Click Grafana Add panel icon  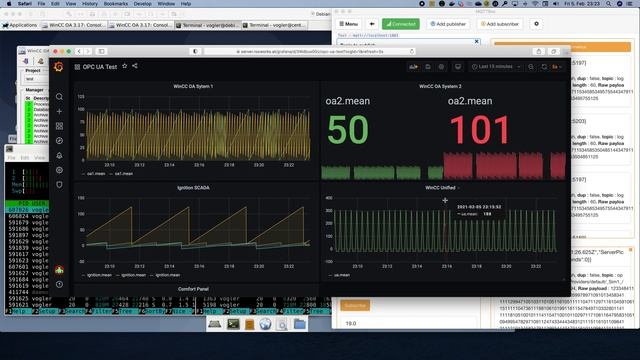pos(413,67)
